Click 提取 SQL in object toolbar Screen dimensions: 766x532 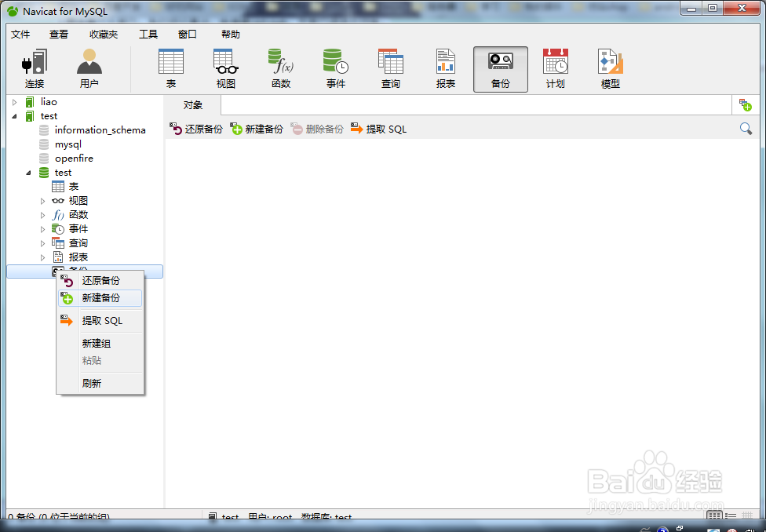pos(378,129)
